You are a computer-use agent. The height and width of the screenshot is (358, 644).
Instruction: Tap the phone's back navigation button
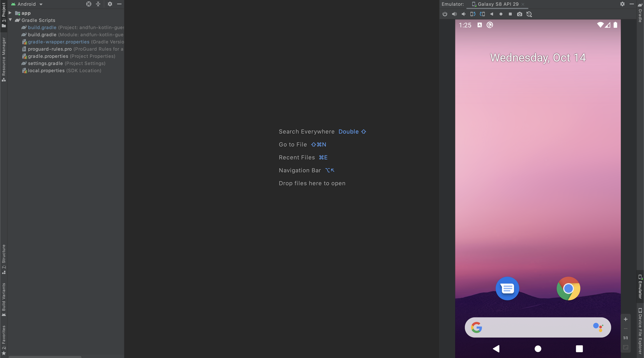click(496, 348)
